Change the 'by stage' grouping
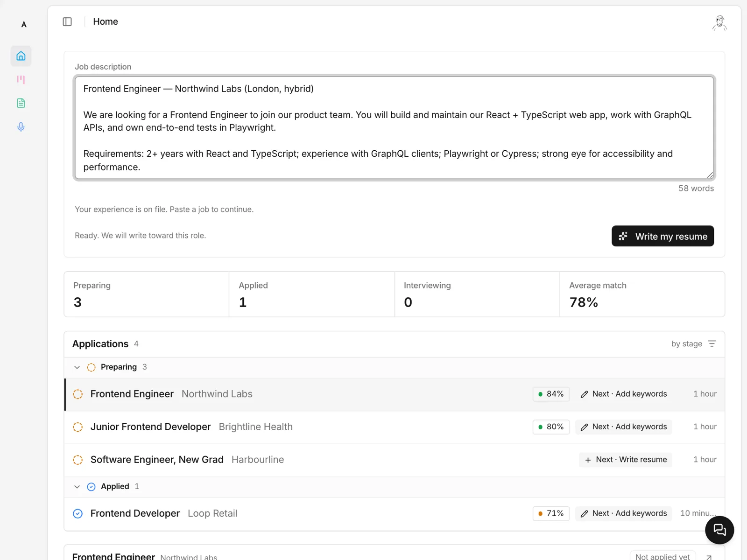The width and height of the screenshot is (747, 560). [x=694, y=344]
